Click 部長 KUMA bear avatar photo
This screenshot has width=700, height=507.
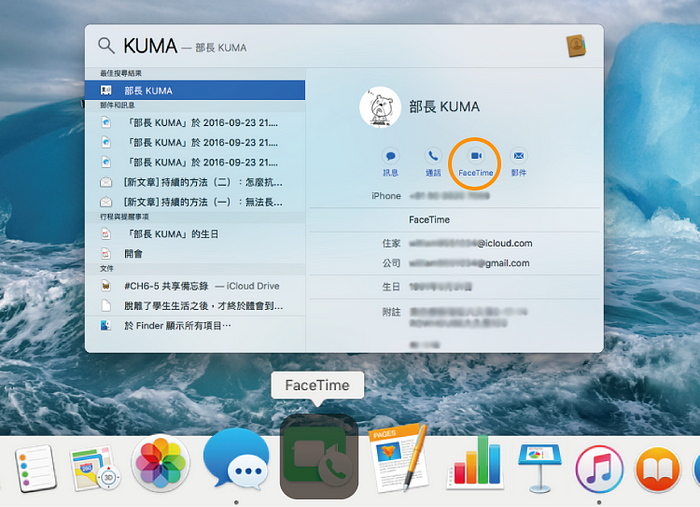380,107
